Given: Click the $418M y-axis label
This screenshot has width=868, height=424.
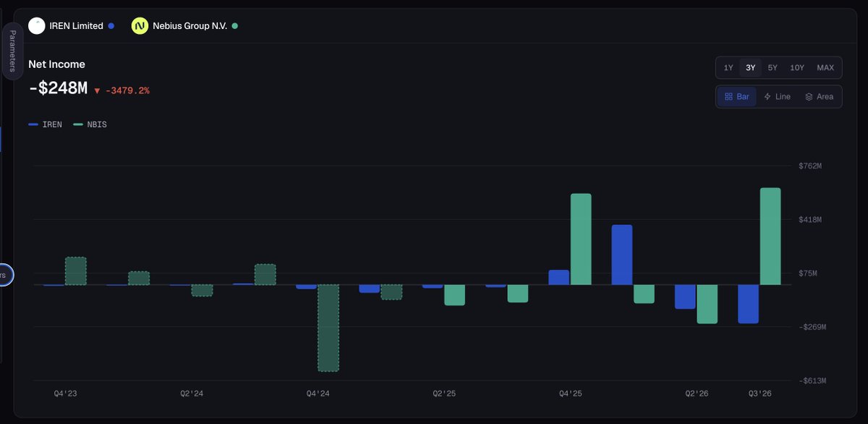Looking at the screenshot, I should coord(809,220).
